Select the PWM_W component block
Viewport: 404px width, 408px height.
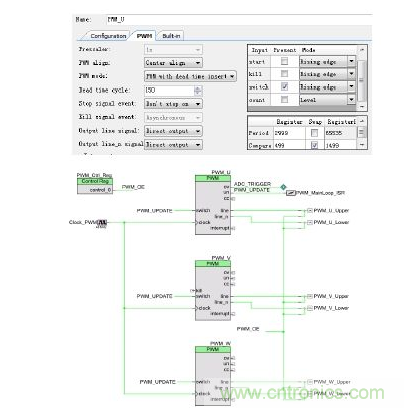pos(213,376)
